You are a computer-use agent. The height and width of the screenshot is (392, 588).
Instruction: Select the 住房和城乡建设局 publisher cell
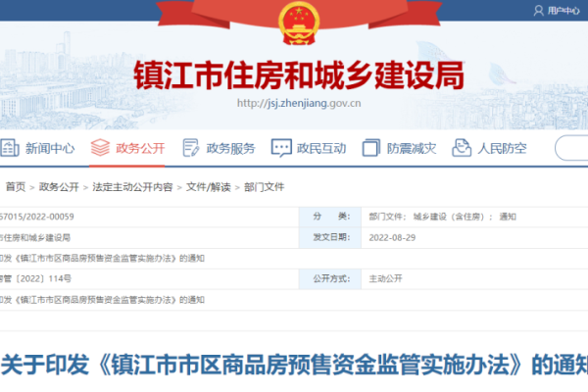click(149, 237)
